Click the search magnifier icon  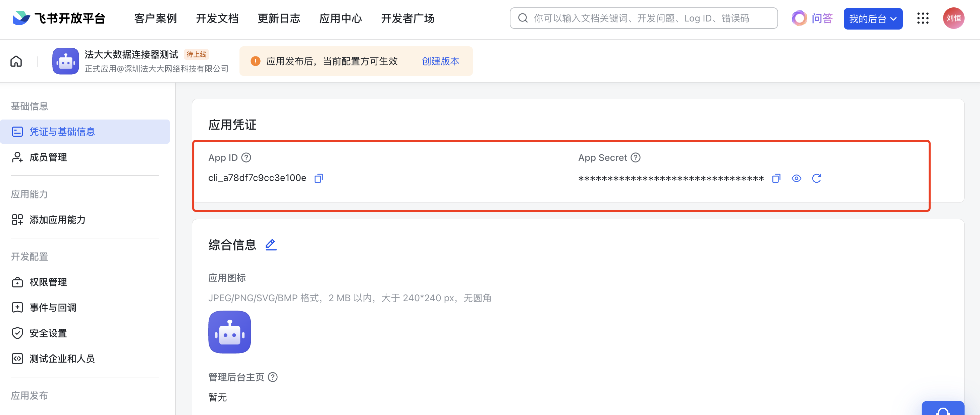pyautogui.click(x=523, y=18)
